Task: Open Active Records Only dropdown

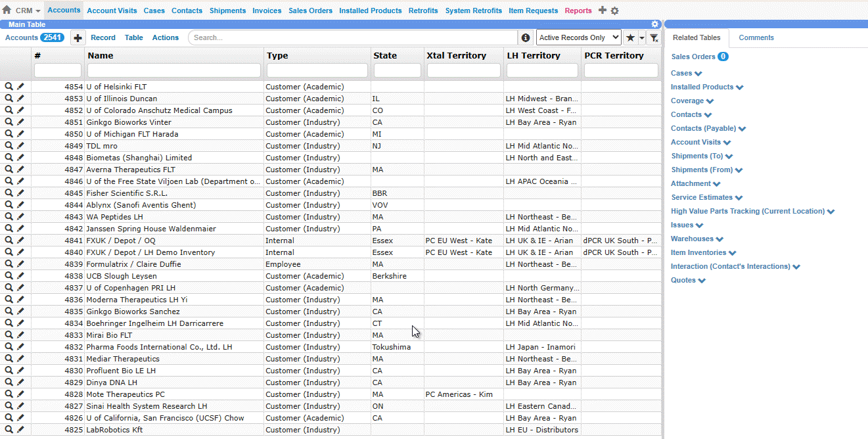Action: [x=579, y=38]
